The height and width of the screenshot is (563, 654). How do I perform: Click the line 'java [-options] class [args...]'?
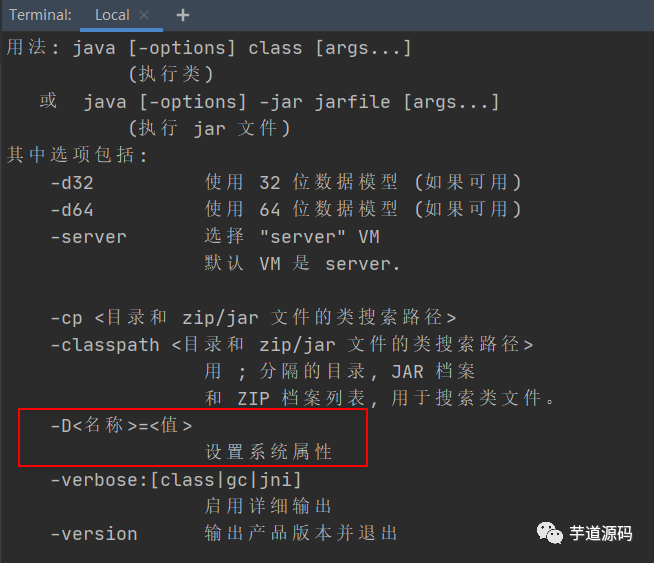tap(242, 48)
